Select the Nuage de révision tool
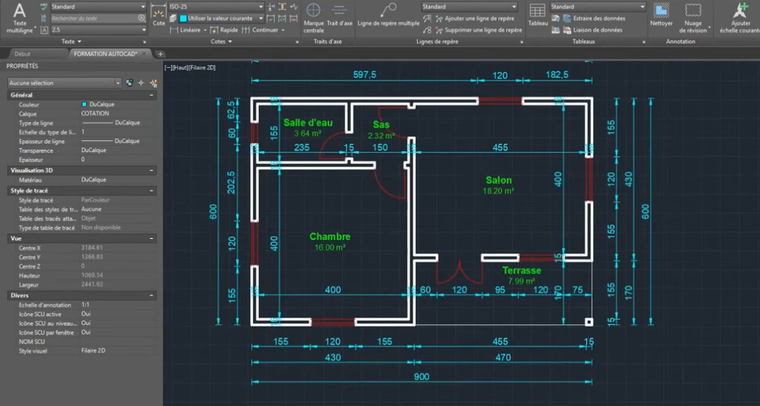 click(693, 13)
